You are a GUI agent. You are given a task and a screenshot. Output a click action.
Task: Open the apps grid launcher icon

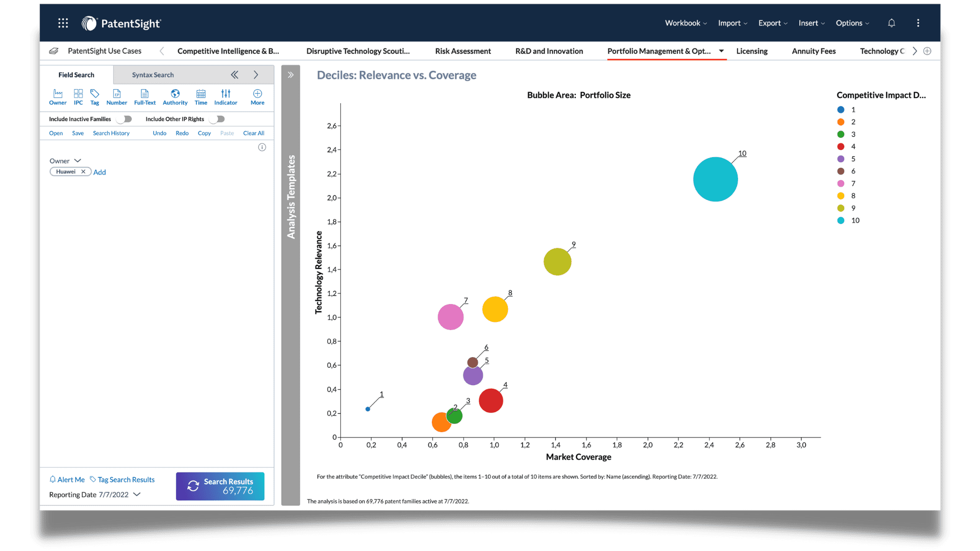63,23
